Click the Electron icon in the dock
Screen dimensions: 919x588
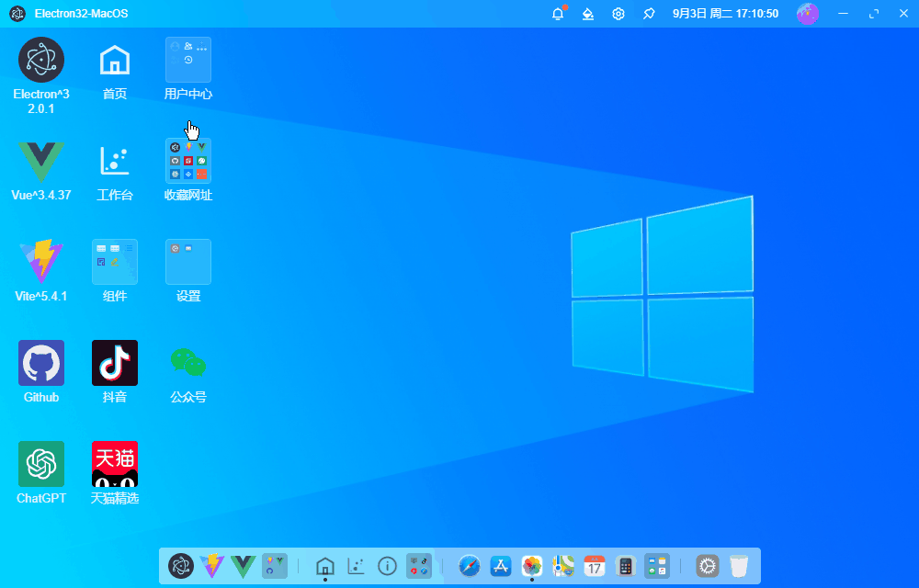tap(181, 566)
